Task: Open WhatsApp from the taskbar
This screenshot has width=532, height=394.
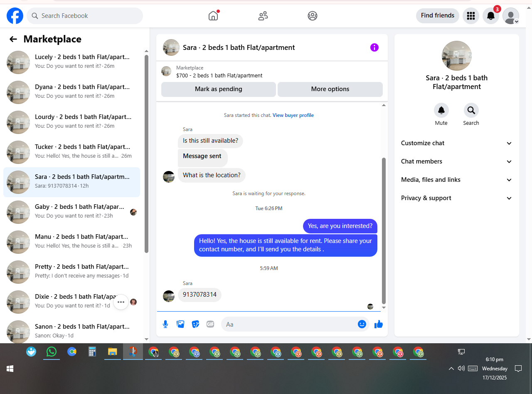Action: (x=51, y=352)
